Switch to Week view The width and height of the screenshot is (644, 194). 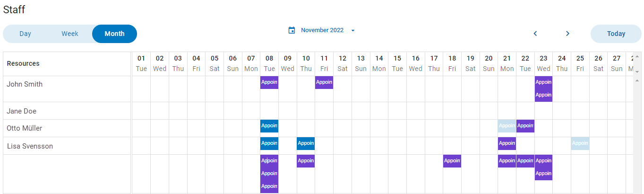point(70,34)
